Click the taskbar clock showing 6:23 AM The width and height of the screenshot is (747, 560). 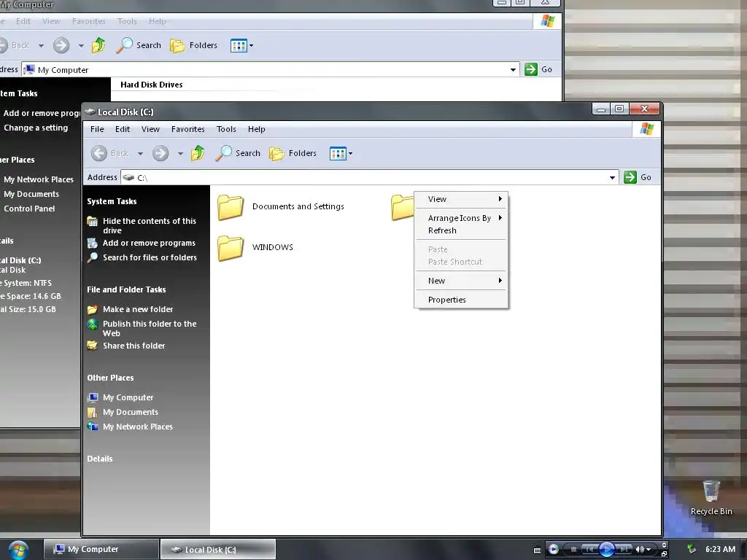[720, 549]
